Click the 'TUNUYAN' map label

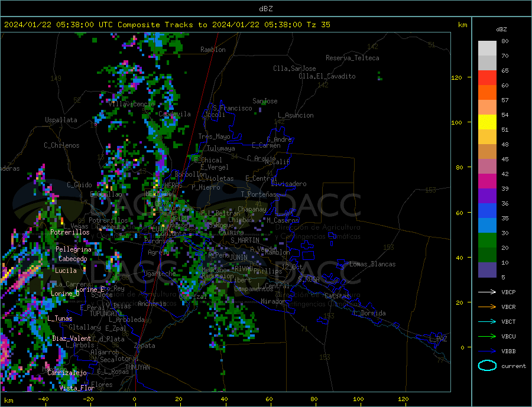[137, 367]
